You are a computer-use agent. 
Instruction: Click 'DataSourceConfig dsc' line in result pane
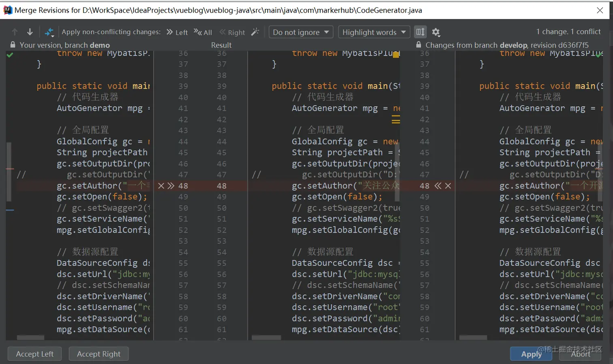(x=346, y=263)
